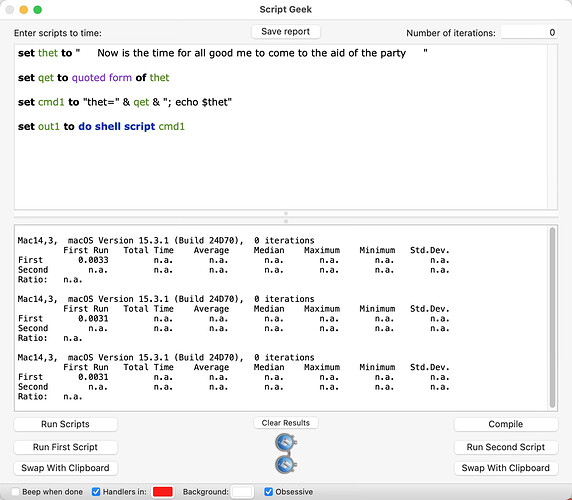The width and height of the screenshot is (572, 500).
Task: Click the Compile button
Action: click(x=506, y=424)
